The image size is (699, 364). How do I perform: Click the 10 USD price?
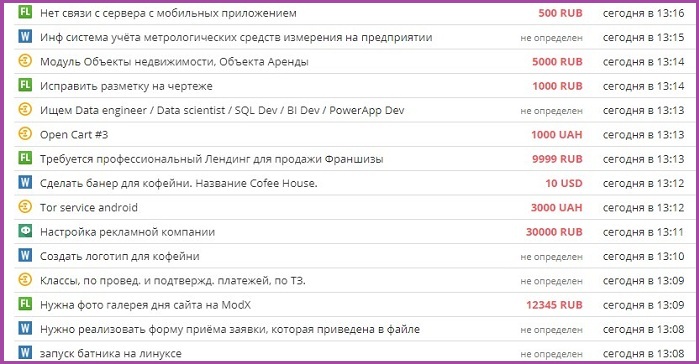[564, 183]
